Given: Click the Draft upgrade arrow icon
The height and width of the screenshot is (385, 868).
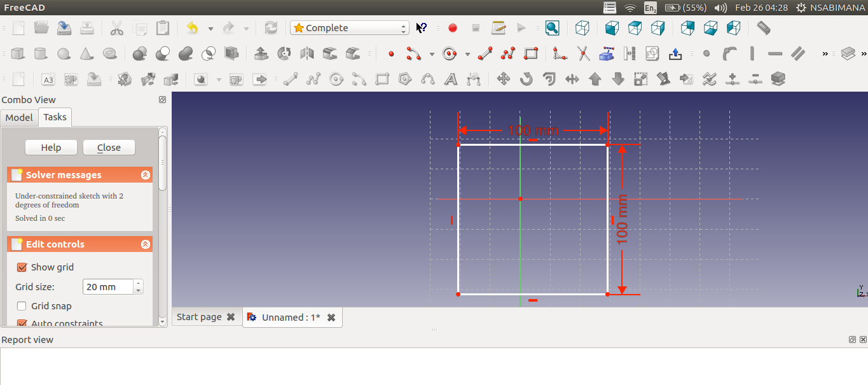Looking at the screenshot, I should (595, 79).
